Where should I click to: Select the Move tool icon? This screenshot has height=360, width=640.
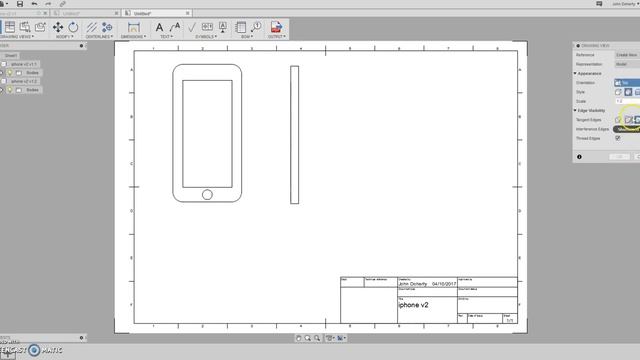click(58, 27)
